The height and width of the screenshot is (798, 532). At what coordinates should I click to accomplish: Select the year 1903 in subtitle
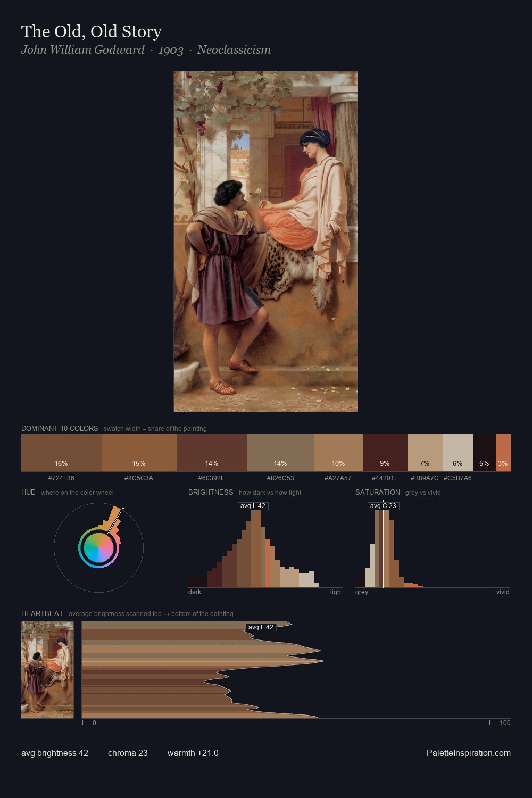click(x=171, y=50)
